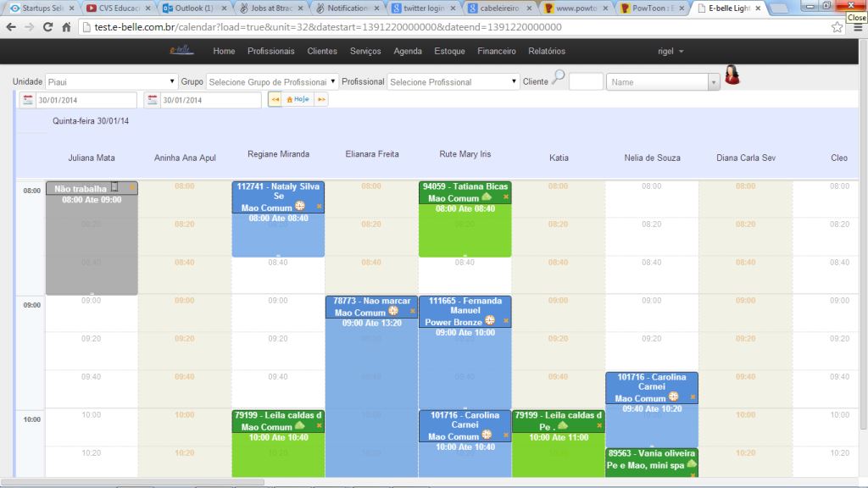Bookmark this page with the star icon
Screen dimensions: 868x488
tap(837, 27)
